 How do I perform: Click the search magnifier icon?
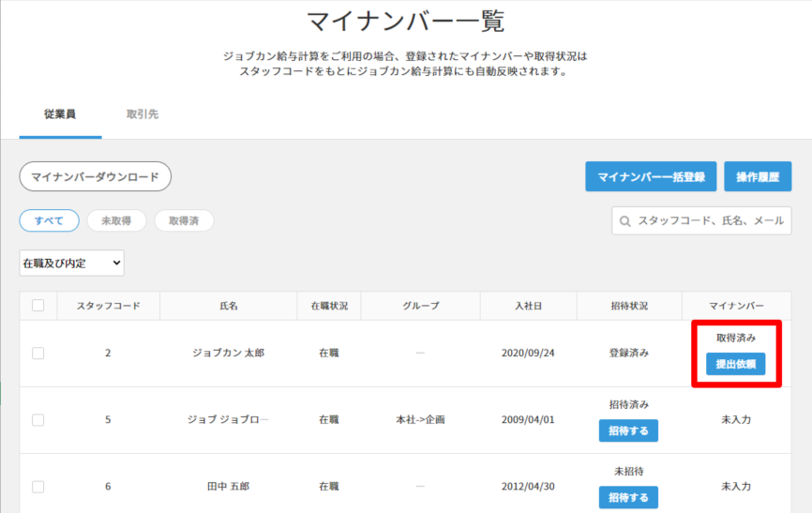click(x=625, y=221)
